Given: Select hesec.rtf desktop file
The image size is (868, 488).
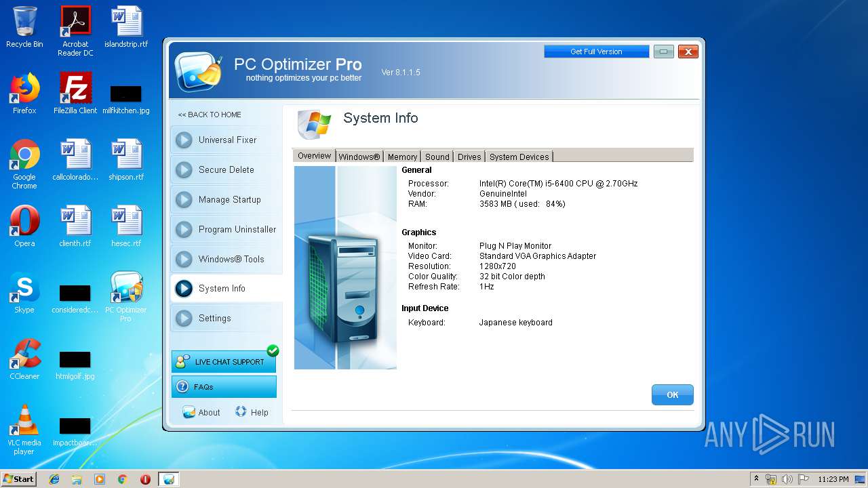Looking at the screenshot, I should click(x=126, y=226).
